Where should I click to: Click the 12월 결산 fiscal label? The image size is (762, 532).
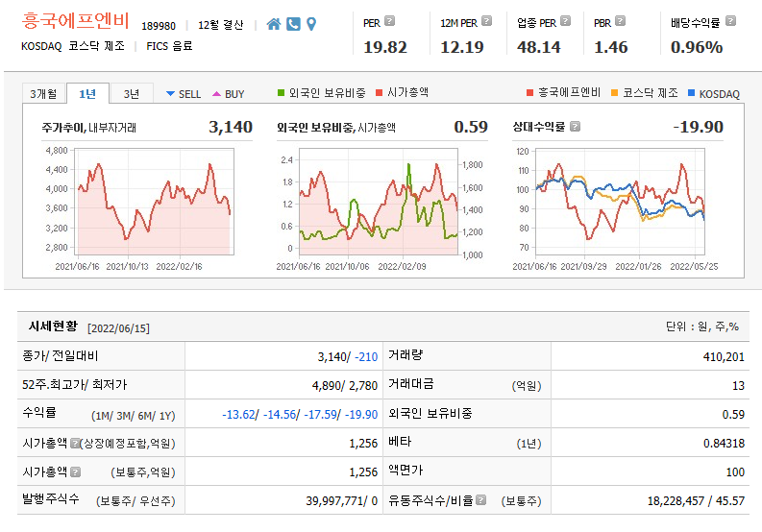221,25
